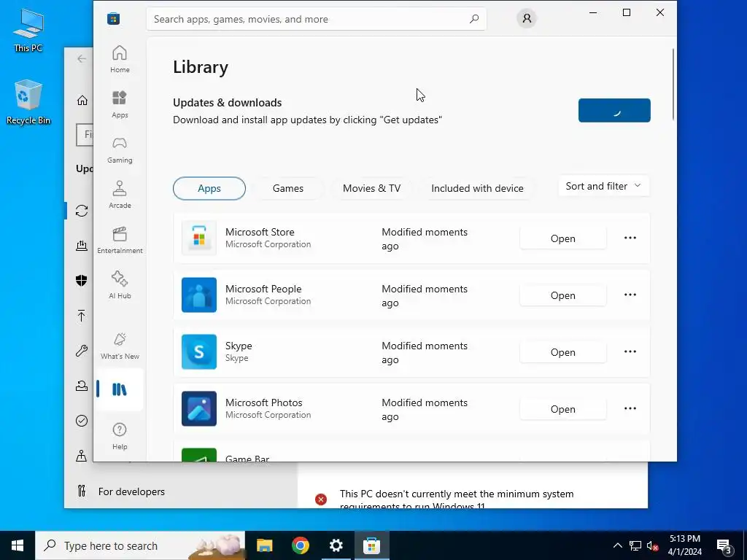Open the muted volume tray icon
Screen dimensions: 747x560
pos(653,545)
